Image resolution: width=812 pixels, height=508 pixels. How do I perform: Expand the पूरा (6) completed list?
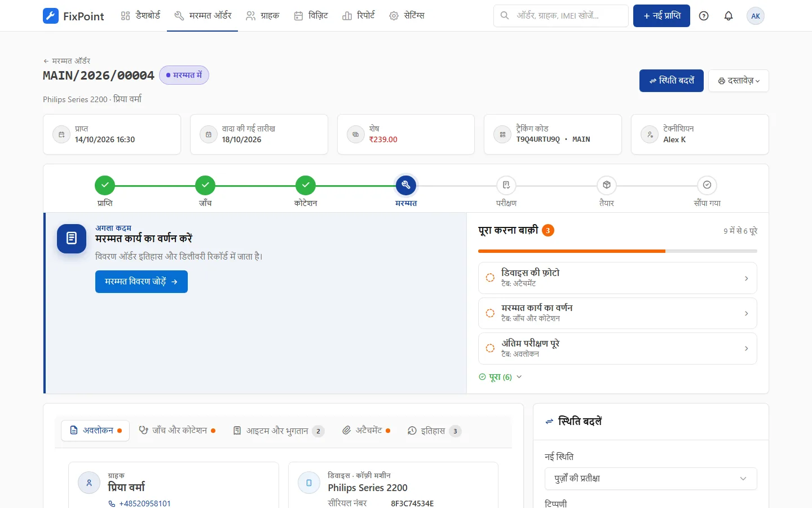click(x=500, y=377)
